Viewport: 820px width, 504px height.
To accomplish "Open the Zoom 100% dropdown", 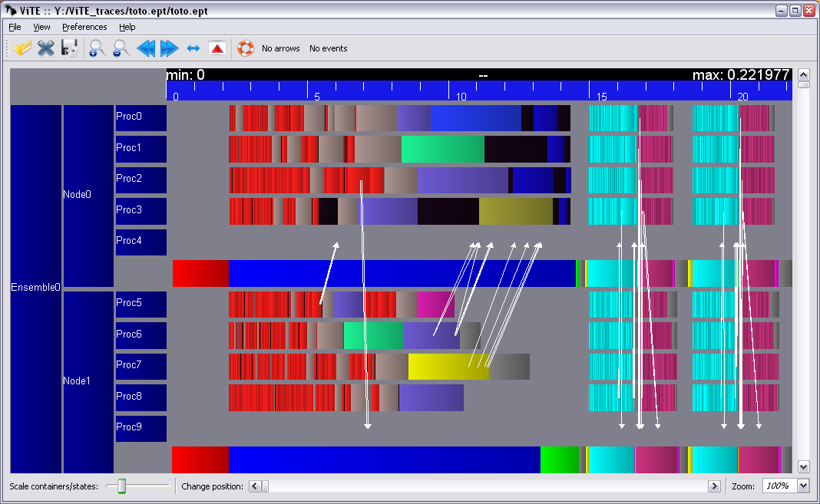I will point(803,486).
